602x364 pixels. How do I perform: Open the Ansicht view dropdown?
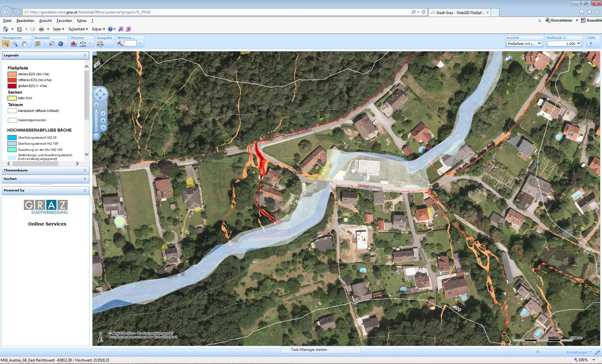pyautogui.click(x=524, y=44)
